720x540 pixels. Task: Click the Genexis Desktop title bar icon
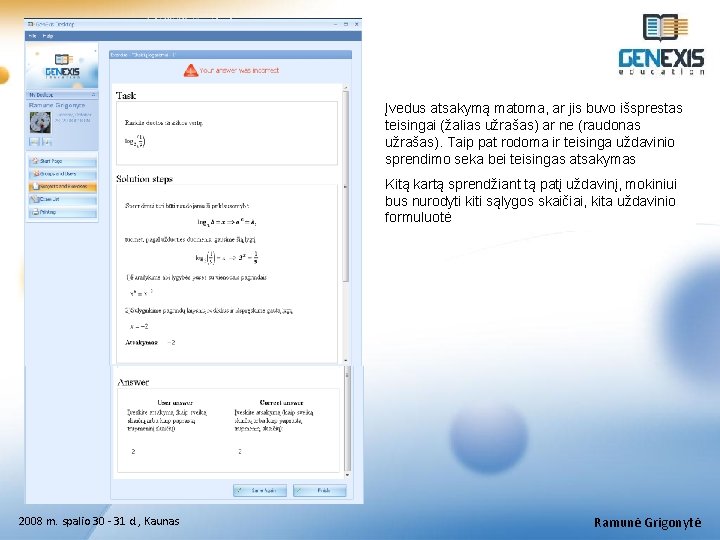point(30,24)
